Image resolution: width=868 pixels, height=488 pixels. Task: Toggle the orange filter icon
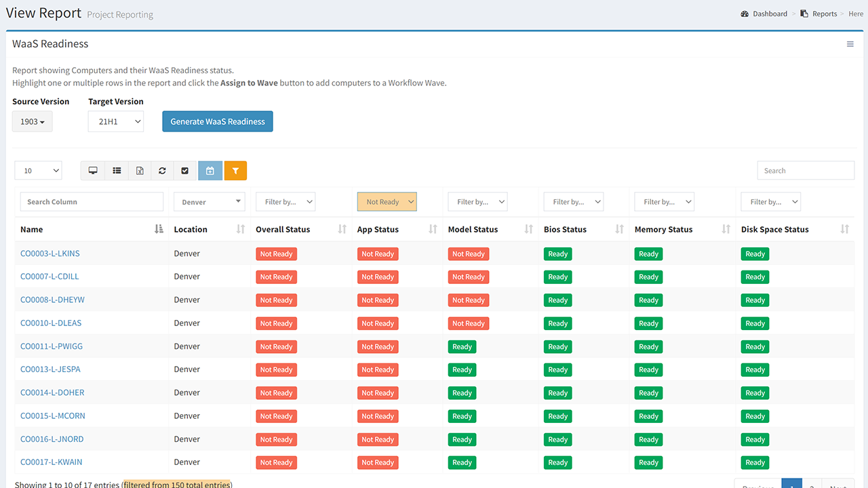tap(235, 170)
